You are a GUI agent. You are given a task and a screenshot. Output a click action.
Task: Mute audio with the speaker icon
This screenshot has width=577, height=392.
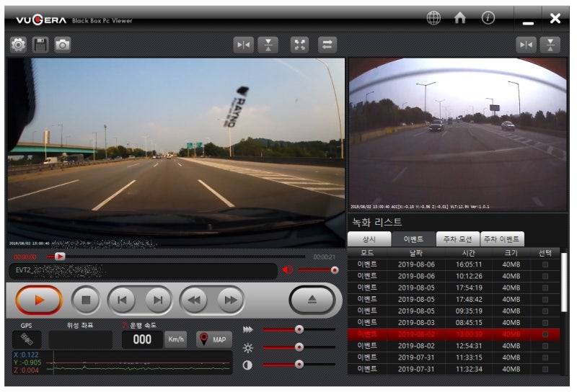pos(287,270)
